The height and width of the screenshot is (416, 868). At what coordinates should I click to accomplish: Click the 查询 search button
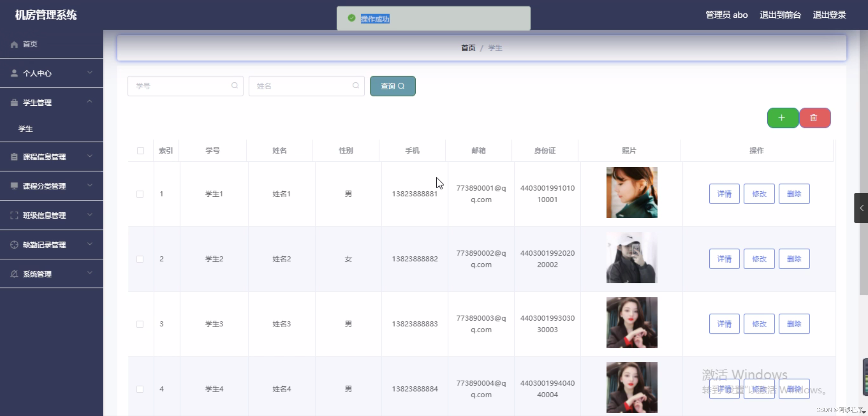(x=393, y=86)
